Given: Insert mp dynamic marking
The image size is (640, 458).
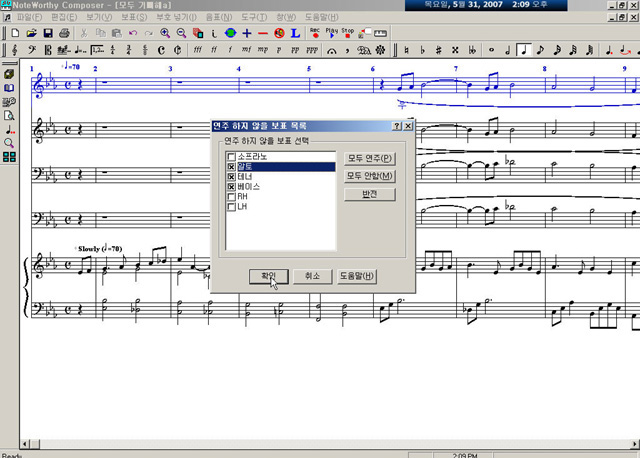Looking at the screenshot, I should pos(262,50).
